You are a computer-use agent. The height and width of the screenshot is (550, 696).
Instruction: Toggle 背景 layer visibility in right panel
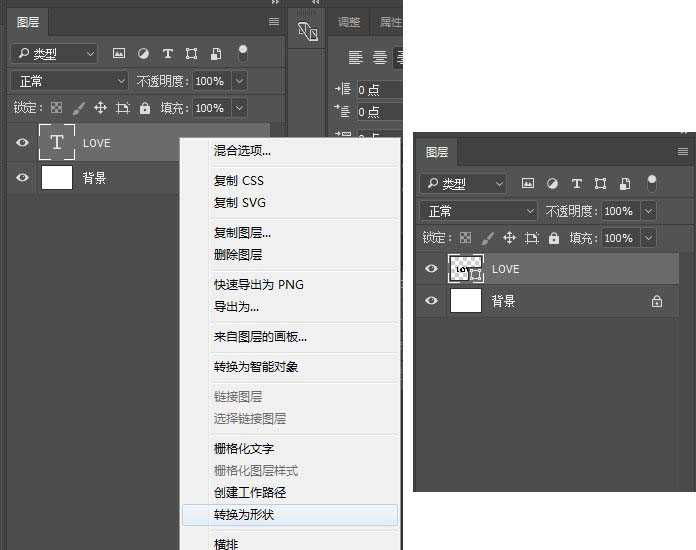(x=431, y=301)
